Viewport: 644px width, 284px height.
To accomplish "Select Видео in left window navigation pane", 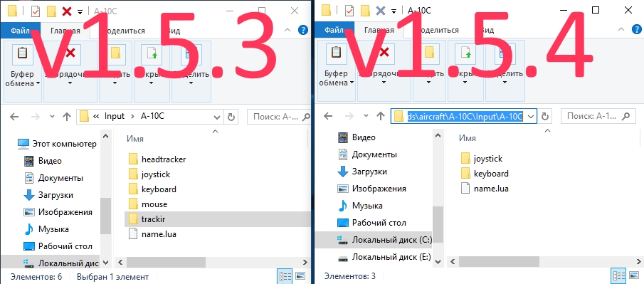I will 43,161.
